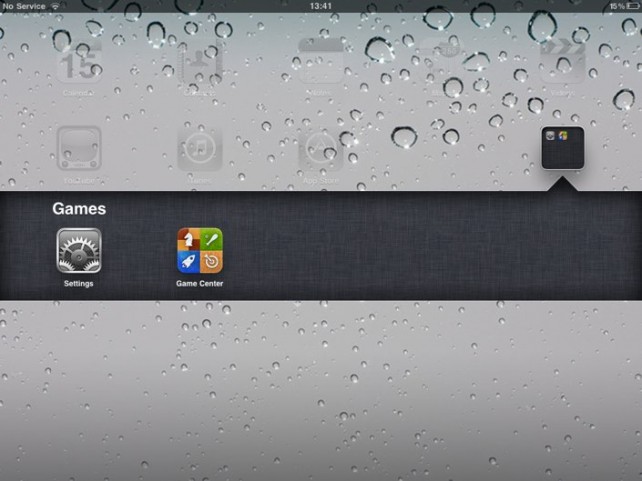
Task: Tap the dimmed Calendar app icon
Action: tap(79, 61)
